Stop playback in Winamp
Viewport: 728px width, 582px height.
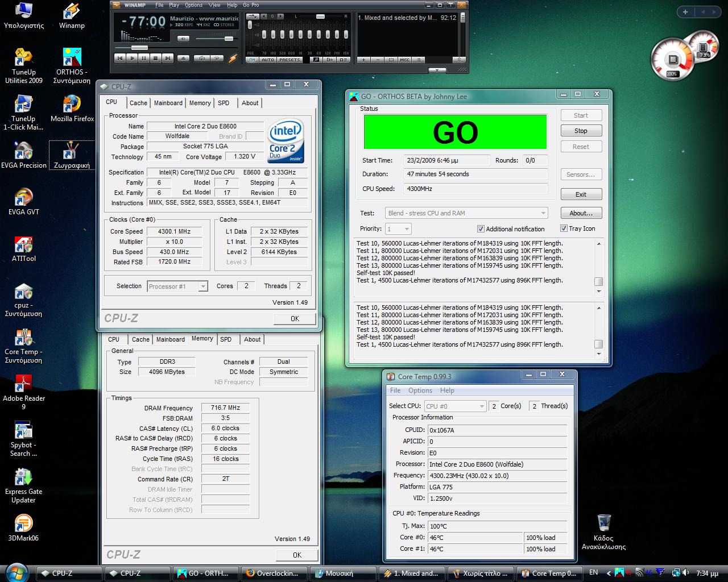pos(156,58)
